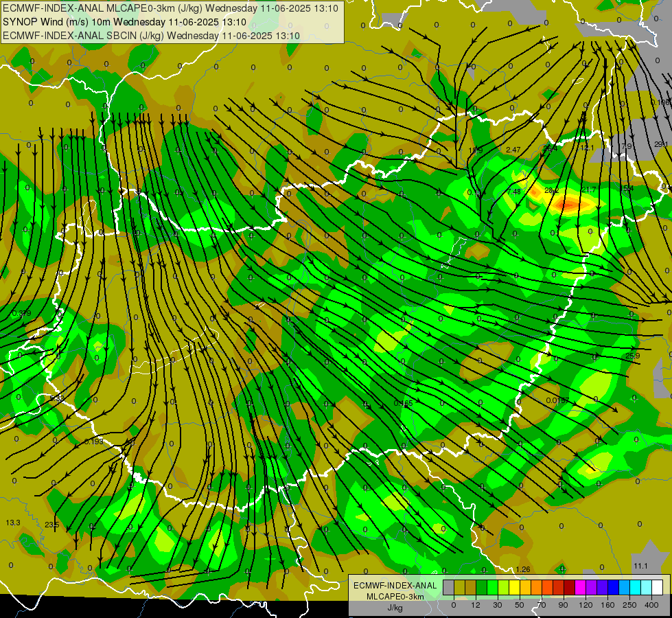
Task: Click the SYNOP Wind 10m title line
Action: (124, 22)
